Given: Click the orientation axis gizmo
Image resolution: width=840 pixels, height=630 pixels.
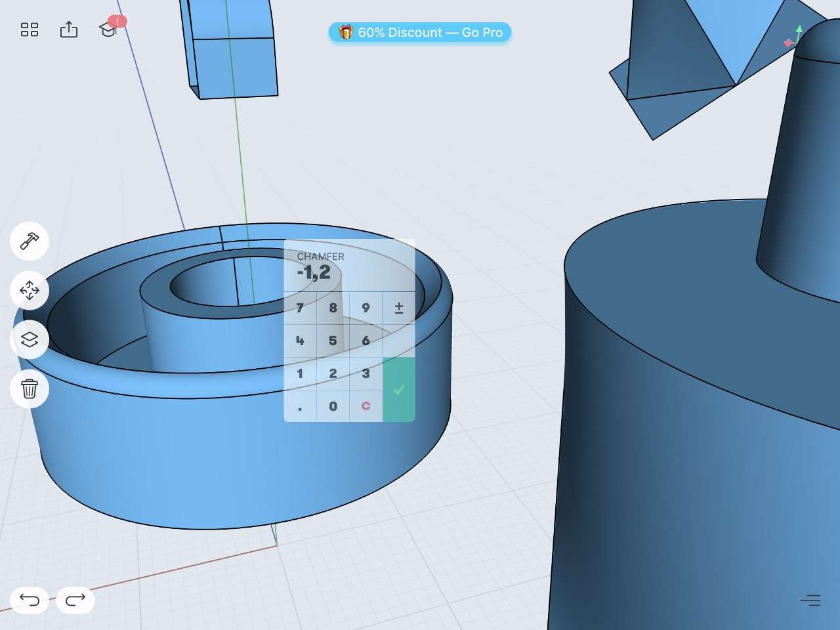Looking at the screenshot, I should [794, 38].
